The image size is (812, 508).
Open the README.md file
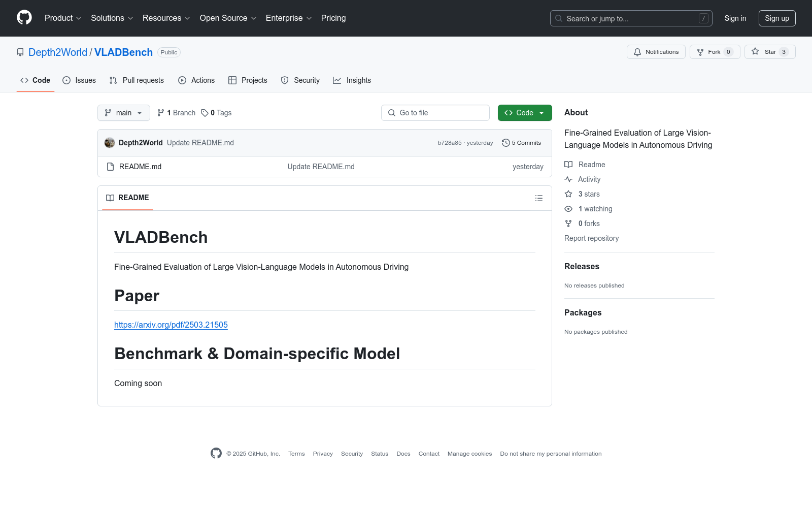tap(140, 167)
